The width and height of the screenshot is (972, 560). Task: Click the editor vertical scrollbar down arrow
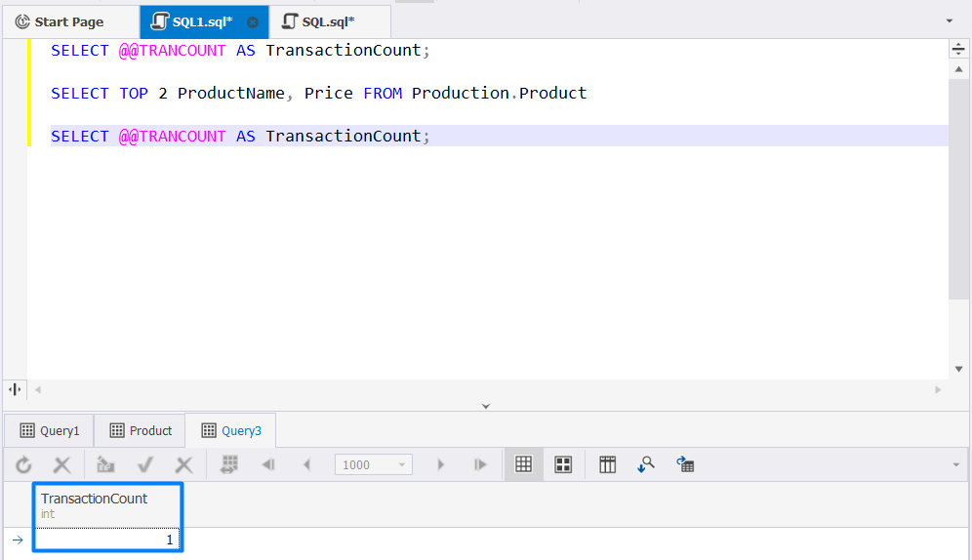point(958,369)
